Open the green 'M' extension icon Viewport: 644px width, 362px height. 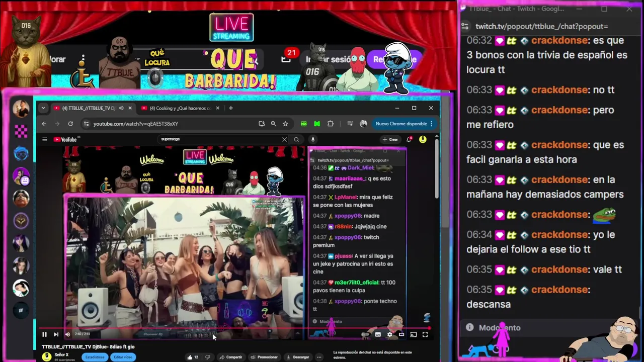317,124
